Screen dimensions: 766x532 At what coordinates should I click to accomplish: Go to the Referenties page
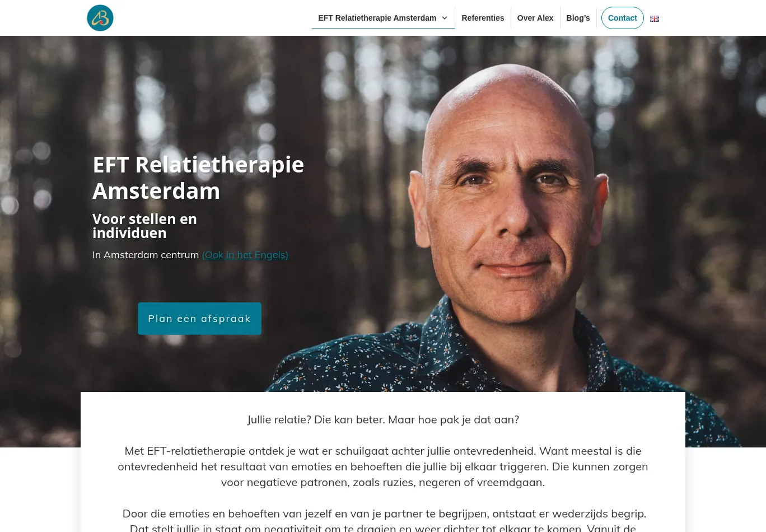pos(483,18)
